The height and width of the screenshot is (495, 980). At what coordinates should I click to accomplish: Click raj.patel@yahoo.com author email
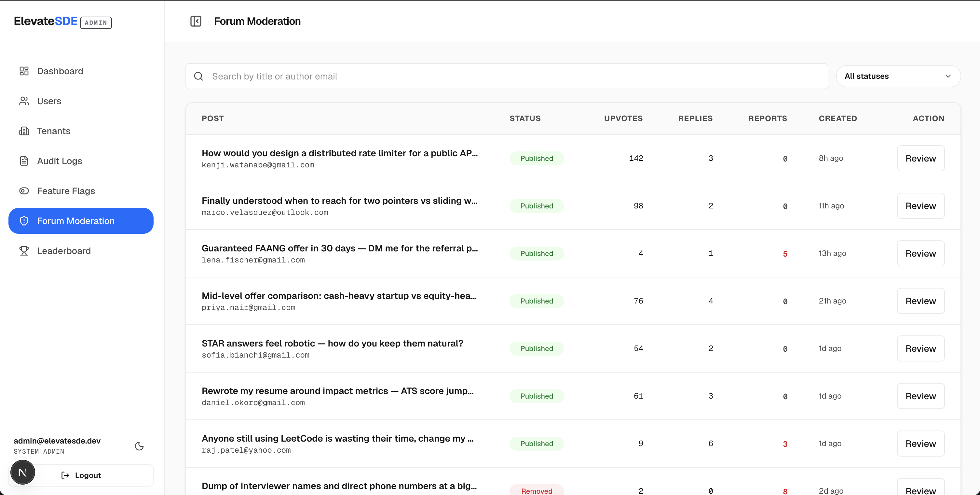(246, 450)
